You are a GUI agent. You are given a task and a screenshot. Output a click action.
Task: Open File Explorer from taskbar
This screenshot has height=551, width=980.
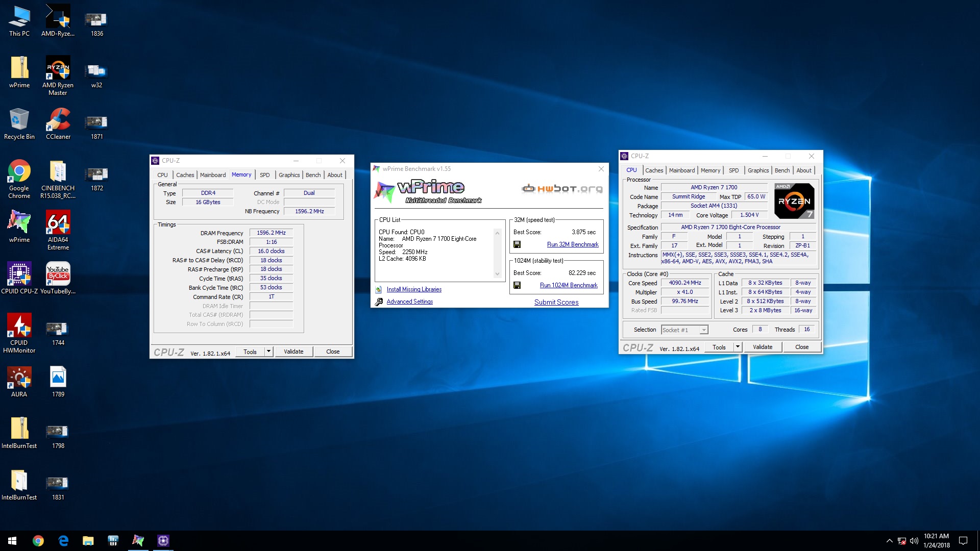point(88,541)
